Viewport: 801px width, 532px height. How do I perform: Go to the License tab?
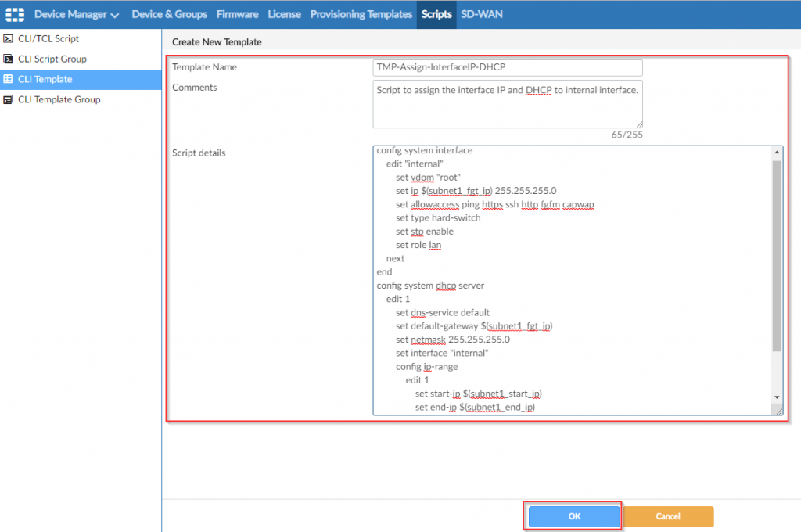tap(284, 14)
